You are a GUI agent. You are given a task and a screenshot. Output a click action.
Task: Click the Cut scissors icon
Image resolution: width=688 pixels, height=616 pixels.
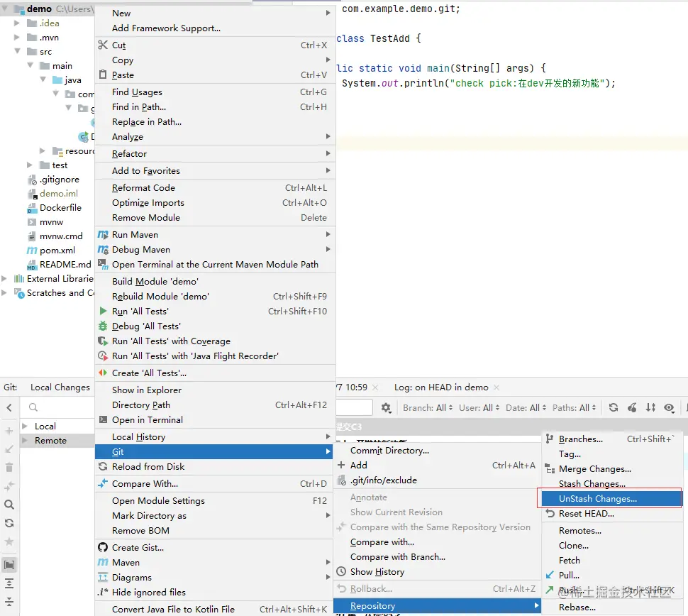pyautogui.click(x=103, y=45)
